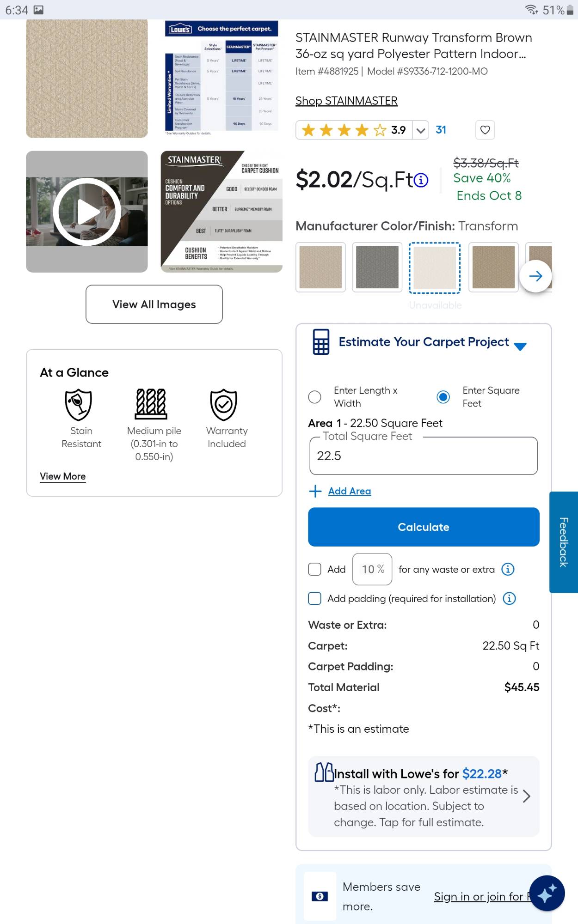
Task: Enable the add waste or extra checkbox
Action: [314, 569]
